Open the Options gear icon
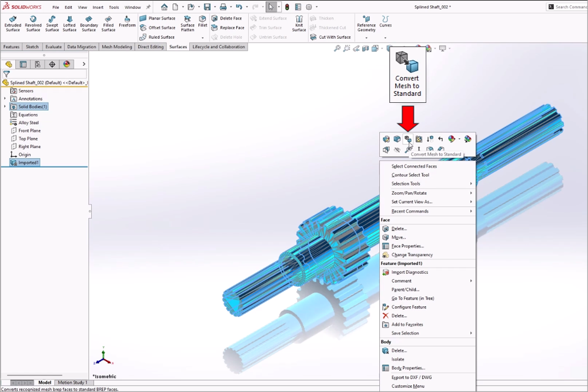Image resolution: width=588 pixels, height=392 pixels. 309,6
